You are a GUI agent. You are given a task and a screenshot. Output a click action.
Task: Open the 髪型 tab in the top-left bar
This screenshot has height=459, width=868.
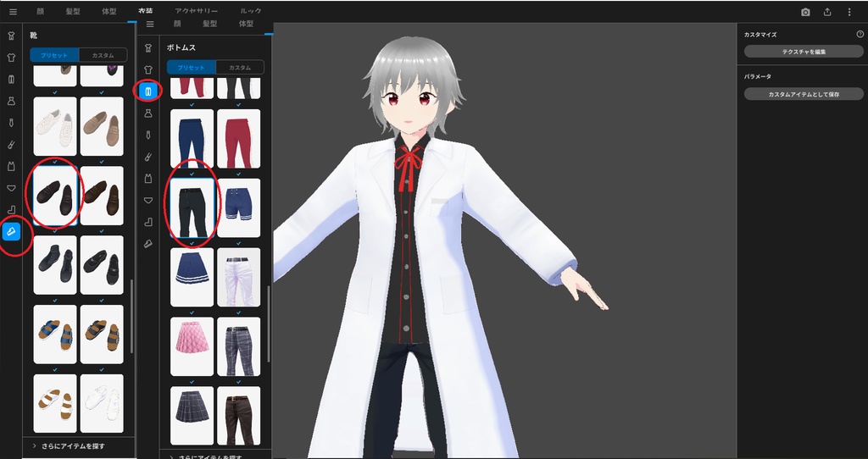click(x=73, y=11)
